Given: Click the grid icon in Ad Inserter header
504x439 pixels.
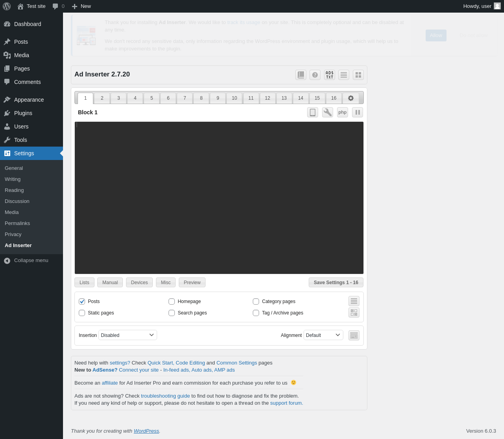Looking at the screenshot, I should (358, 75).
